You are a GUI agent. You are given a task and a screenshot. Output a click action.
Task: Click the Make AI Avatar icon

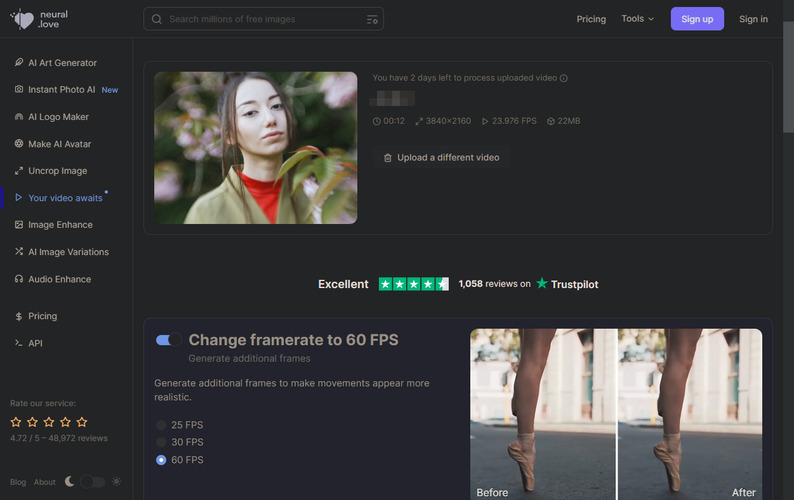19,143
